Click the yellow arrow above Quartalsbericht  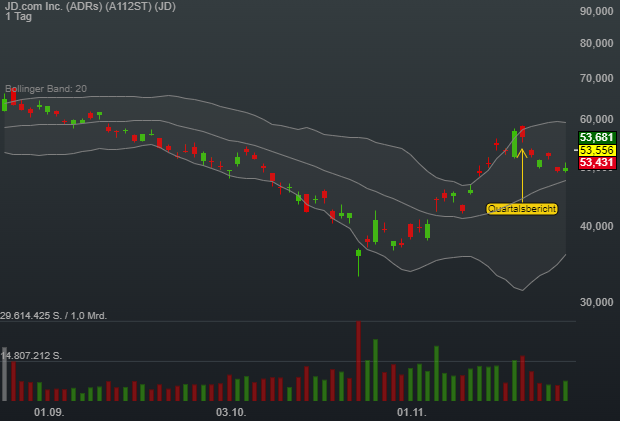point(522,175)
